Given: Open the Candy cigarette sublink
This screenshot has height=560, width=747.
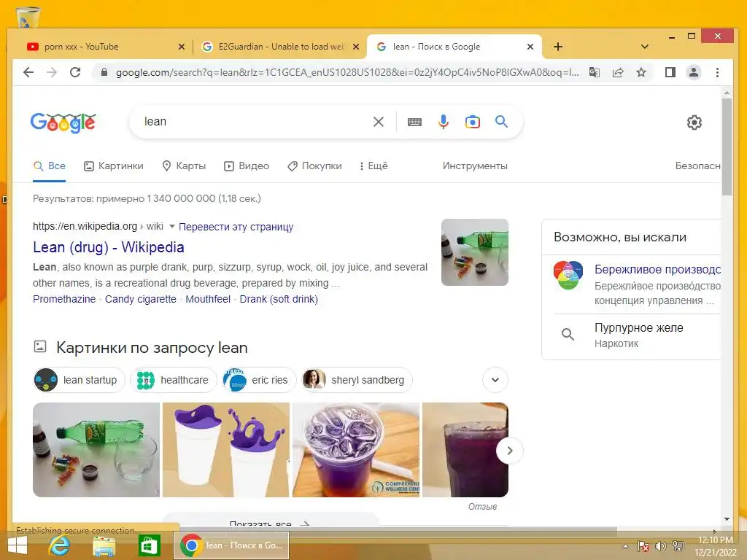Looking at the screenshot, I should (141, 299).
